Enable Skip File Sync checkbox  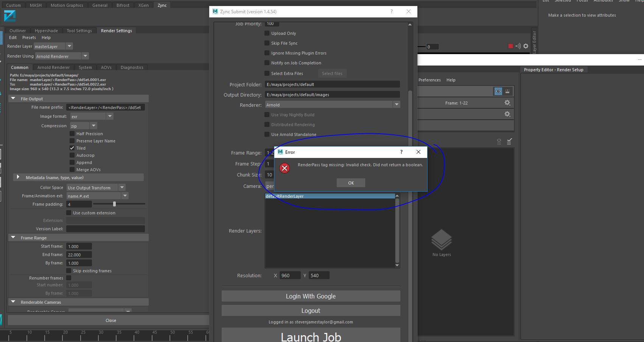[267, 43]
